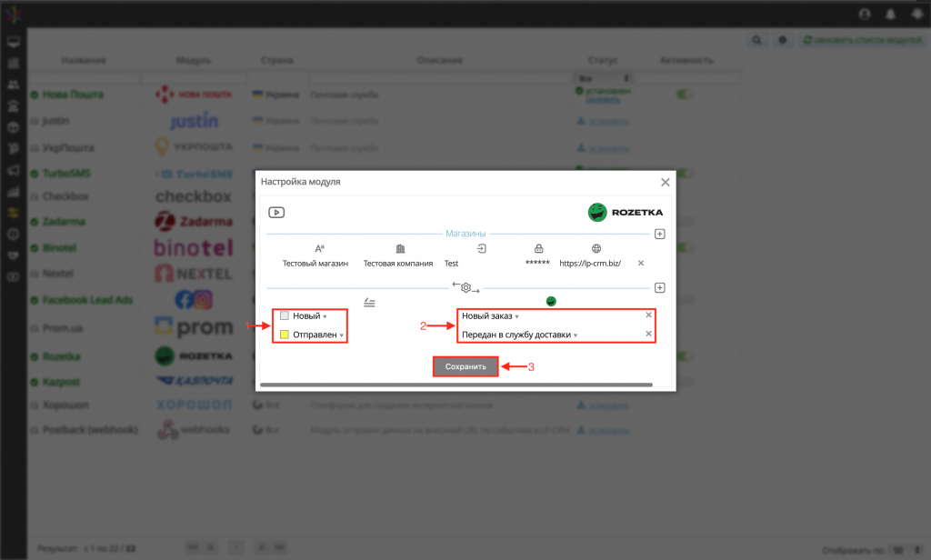The image size is (931, 560).
Task: Click the Название column filter field
Action: pos(85,78)
